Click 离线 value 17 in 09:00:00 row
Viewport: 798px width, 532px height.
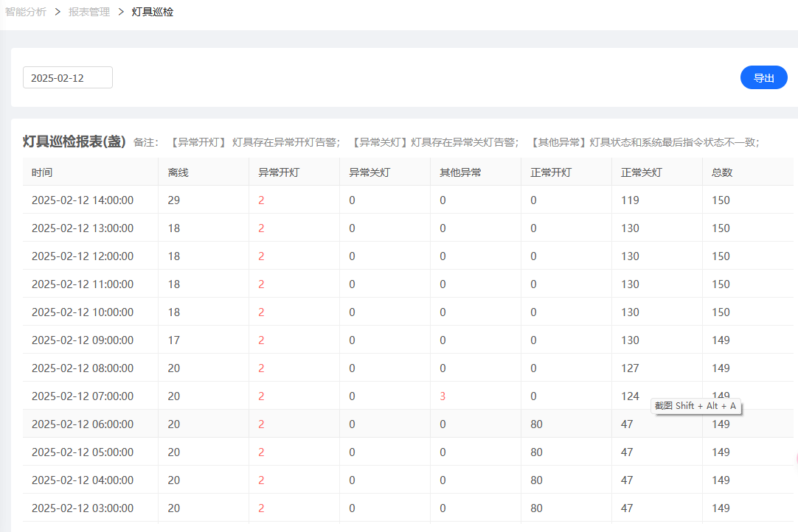[x=173, y=340]
